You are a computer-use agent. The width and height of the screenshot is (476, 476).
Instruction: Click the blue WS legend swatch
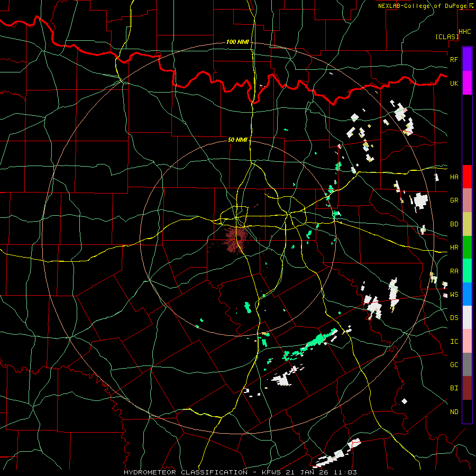[x=467, y=294]
